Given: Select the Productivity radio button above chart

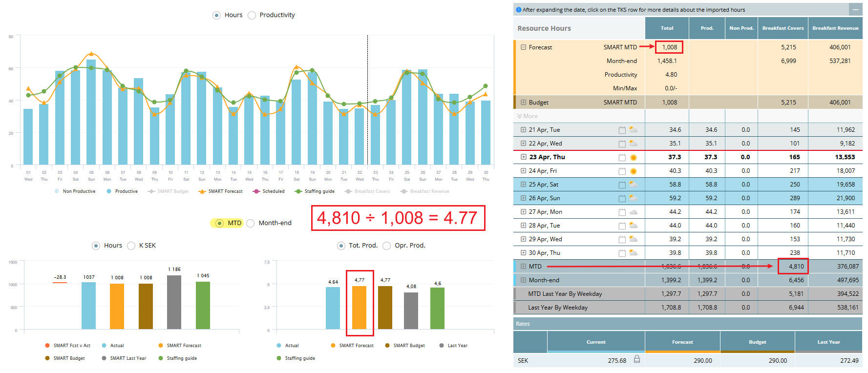Looking at the screenshot, I should (252, 15).
